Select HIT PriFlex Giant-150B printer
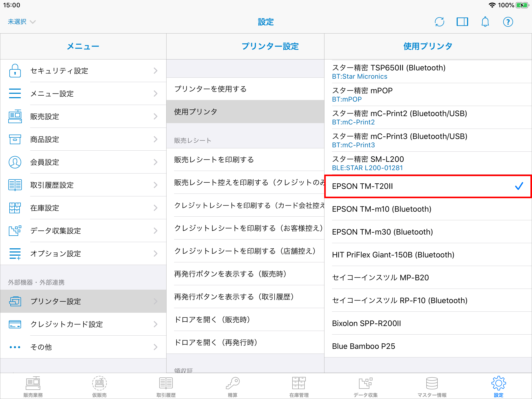Viewport: 532px width, 399px height. [x=428, y=255]
